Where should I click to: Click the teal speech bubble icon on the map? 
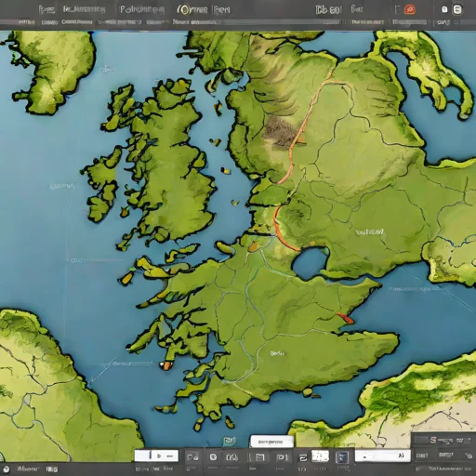[229, 441]
